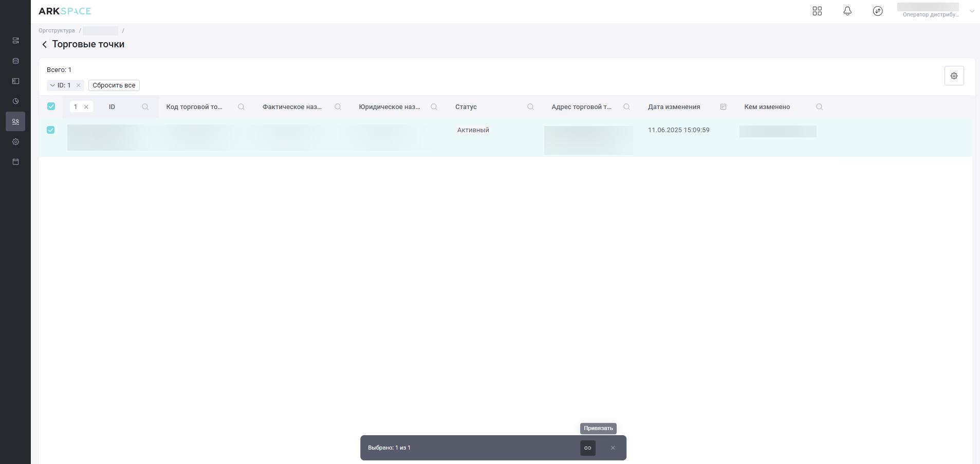Close the selection bar with X
980x464 pixels.
[613, 448]
